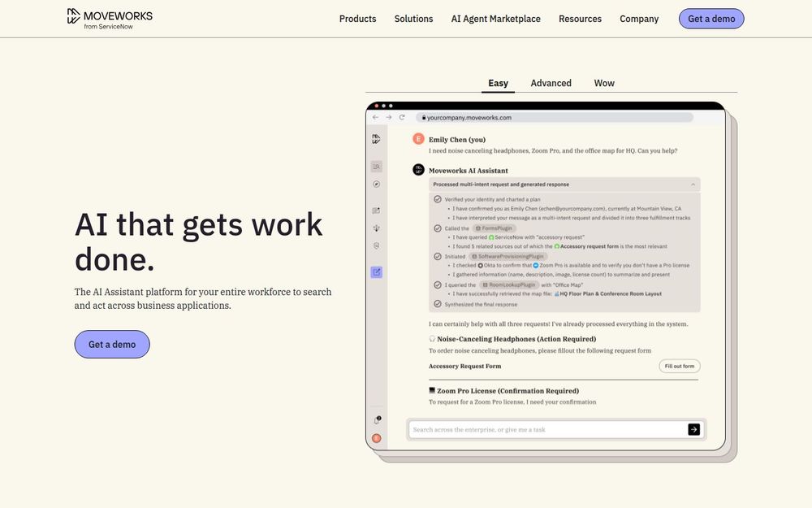Select the Zoom Pro icon in the plan steps

pyautogui.click(x=535, y=265)
